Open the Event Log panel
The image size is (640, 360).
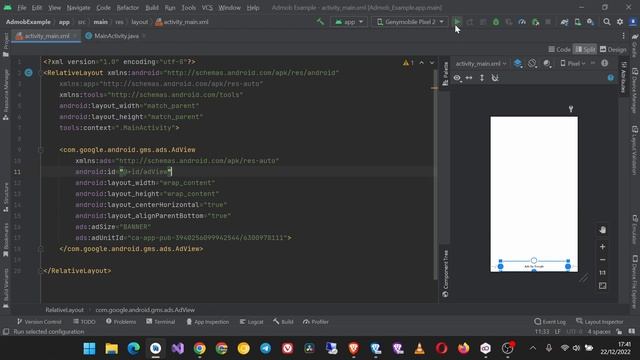[550, 322]
